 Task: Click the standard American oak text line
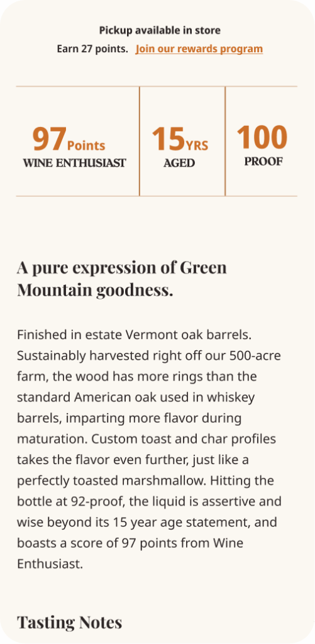pos(136,397)
